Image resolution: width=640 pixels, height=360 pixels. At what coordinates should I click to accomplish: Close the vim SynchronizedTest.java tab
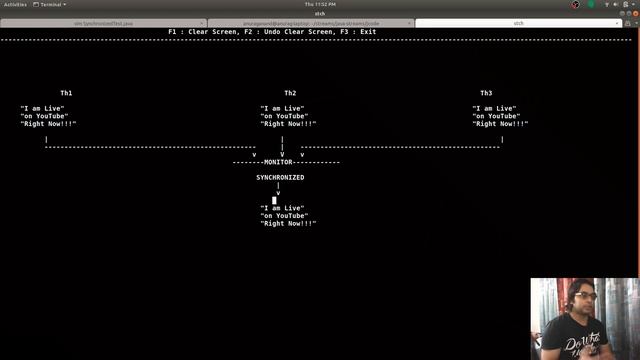pyautogui.click(x=202, y=23)
